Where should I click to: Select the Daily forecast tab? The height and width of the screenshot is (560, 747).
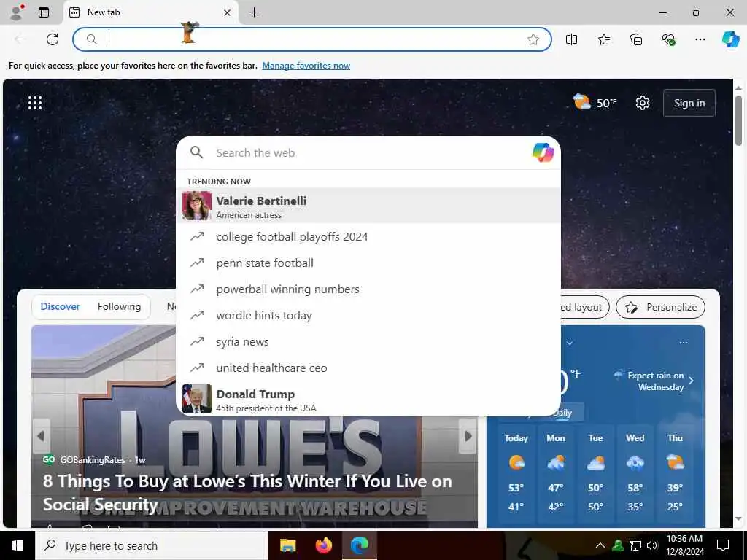tap(562, 413)
